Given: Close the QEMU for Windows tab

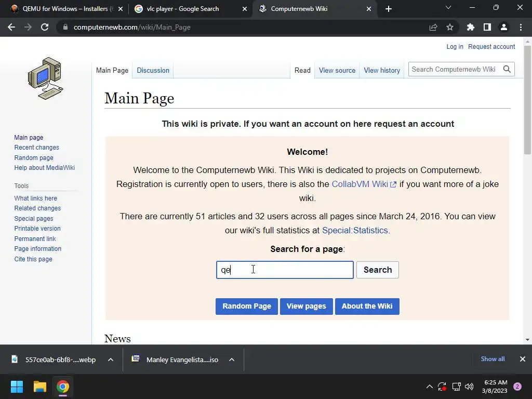Looking at the screenshot, I should (121, 9).
